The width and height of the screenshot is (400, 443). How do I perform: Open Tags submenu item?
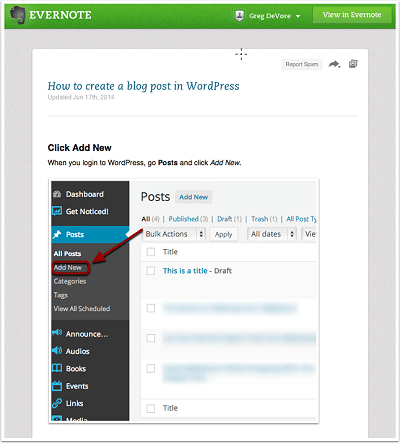click(x=61, y=295)
